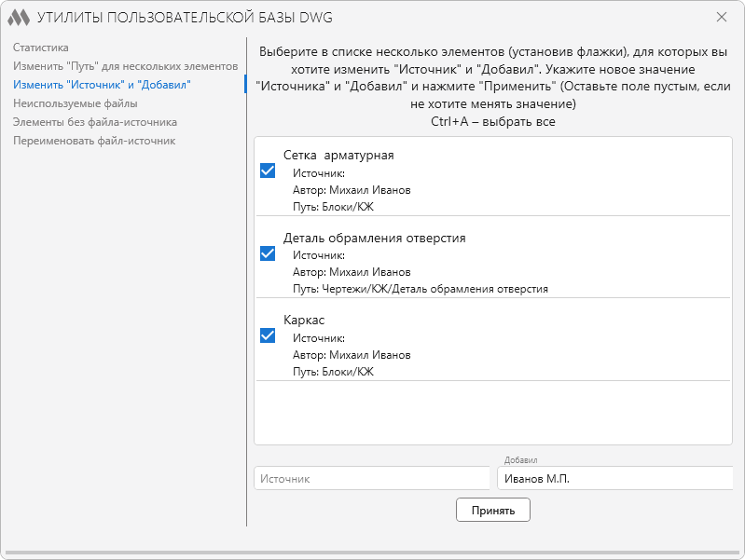The image size is (745, 560).
Task: Click empty area of the elements list
Action: tap(493, 412)
